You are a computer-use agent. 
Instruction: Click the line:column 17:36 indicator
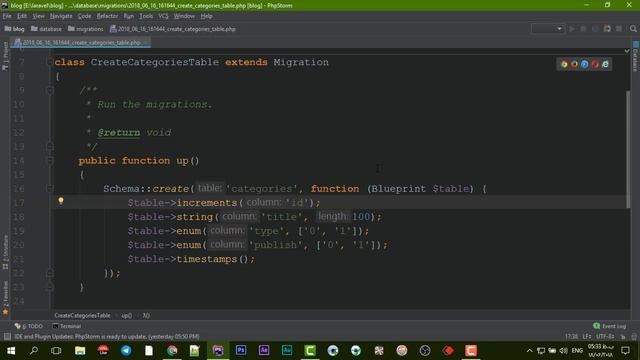click(571, 337)
